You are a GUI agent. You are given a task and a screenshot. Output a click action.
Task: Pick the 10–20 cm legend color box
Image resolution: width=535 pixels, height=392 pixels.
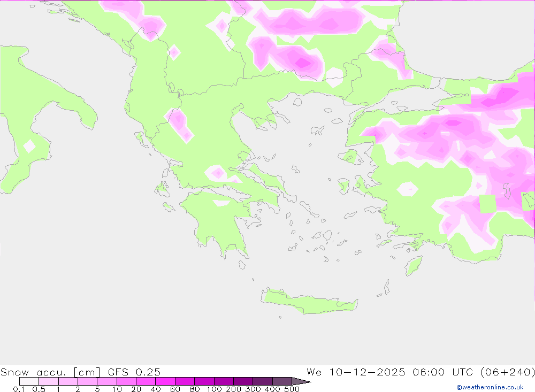click(x=127, y=381)
